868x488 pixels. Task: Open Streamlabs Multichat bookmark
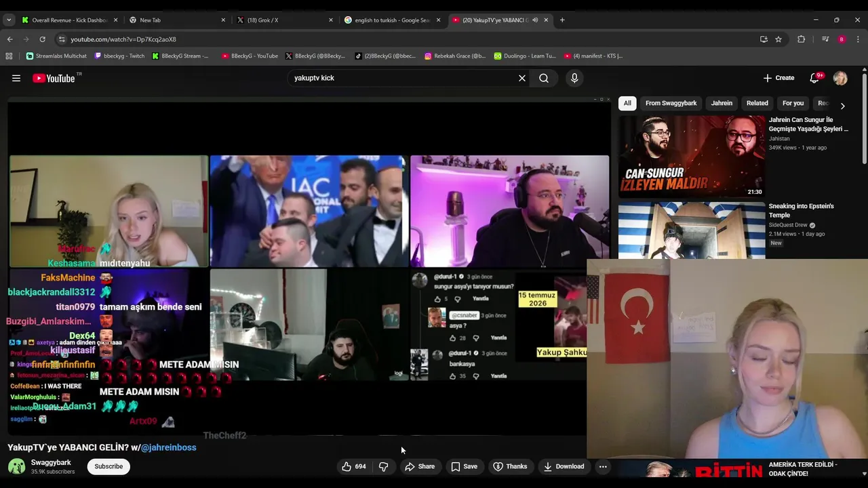56,56
